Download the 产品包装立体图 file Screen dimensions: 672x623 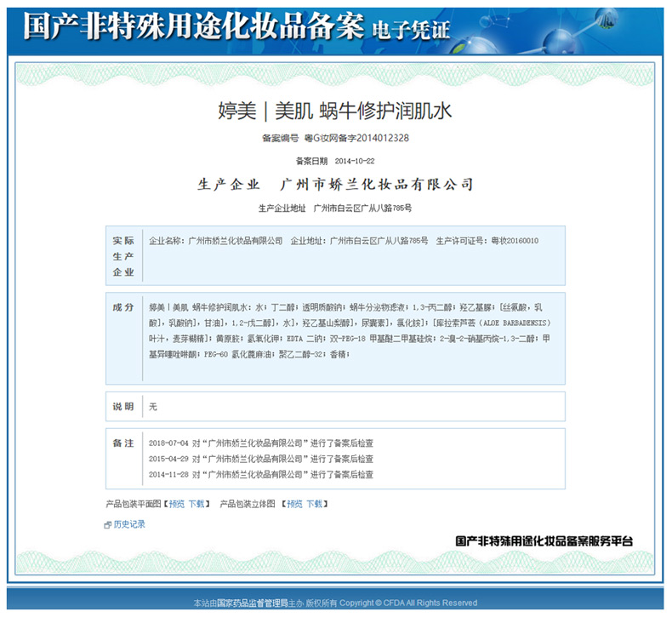[x=315, y=504]
